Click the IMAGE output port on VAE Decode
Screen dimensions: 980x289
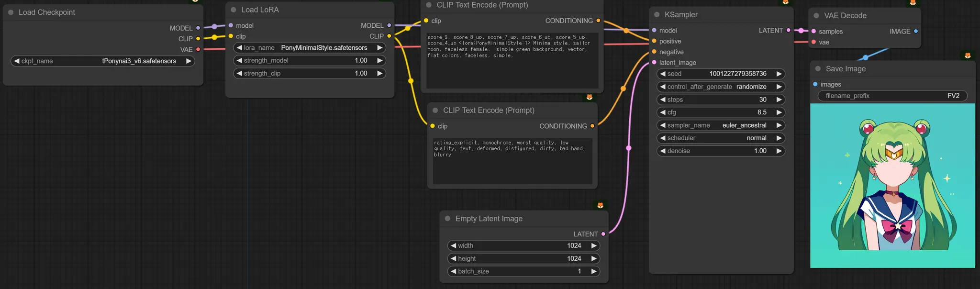pyautogui.click(x=916, y=31)
